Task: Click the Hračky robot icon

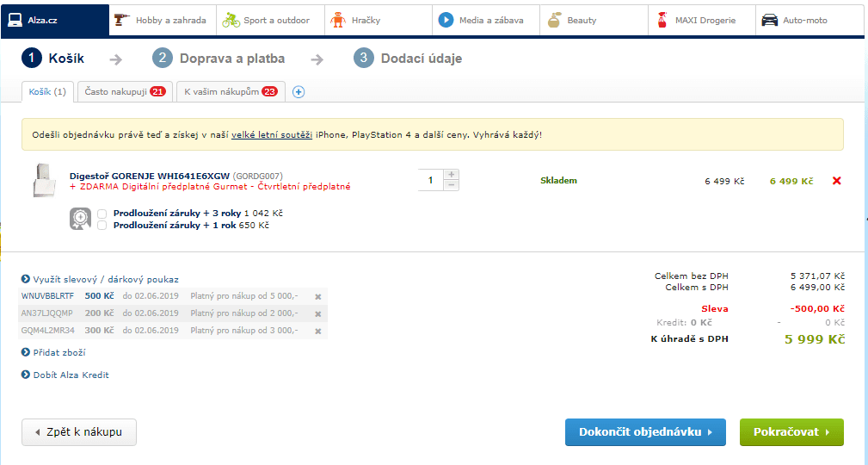Action: 338,20
